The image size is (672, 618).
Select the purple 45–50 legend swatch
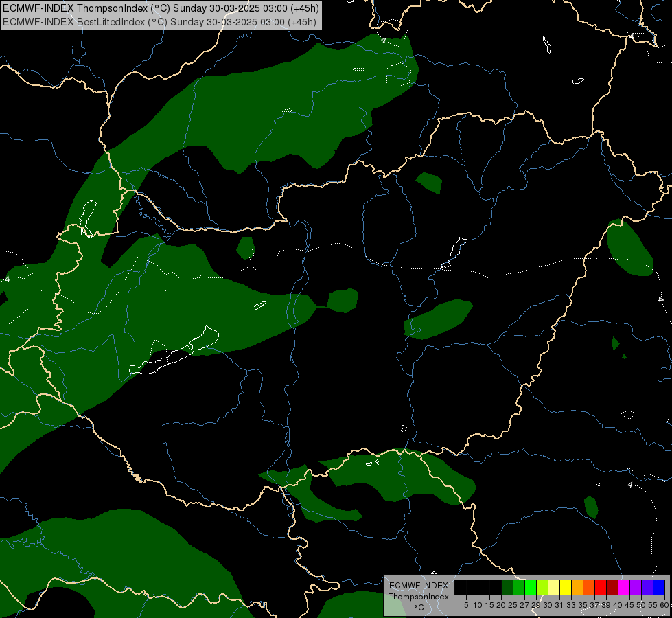(636, 587)
